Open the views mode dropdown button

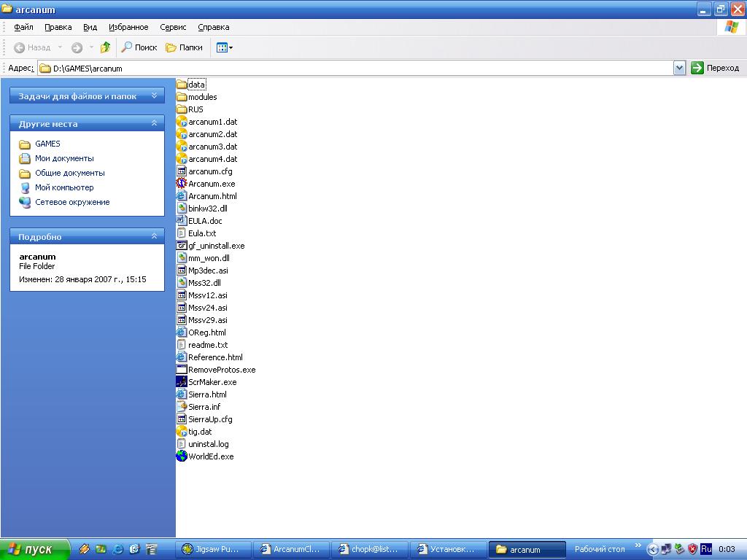(x=225, y=47)
